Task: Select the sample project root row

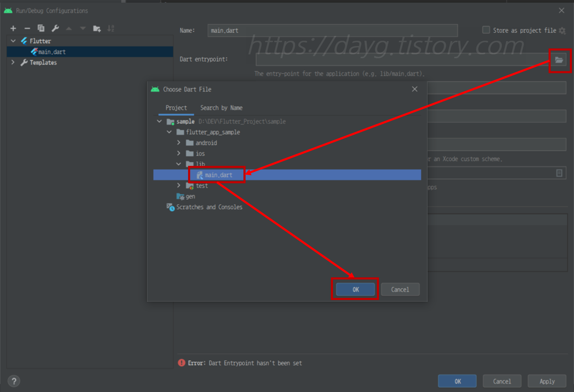Action: tap(226, 121)
